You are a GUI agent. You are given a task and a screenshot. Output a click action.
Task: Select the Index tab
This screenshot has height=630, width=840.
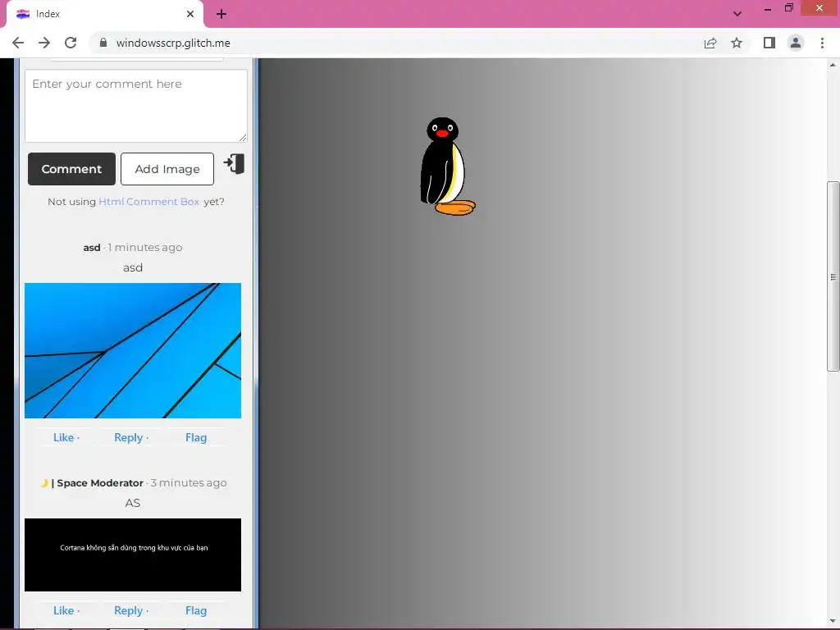[x=105, y=14]
